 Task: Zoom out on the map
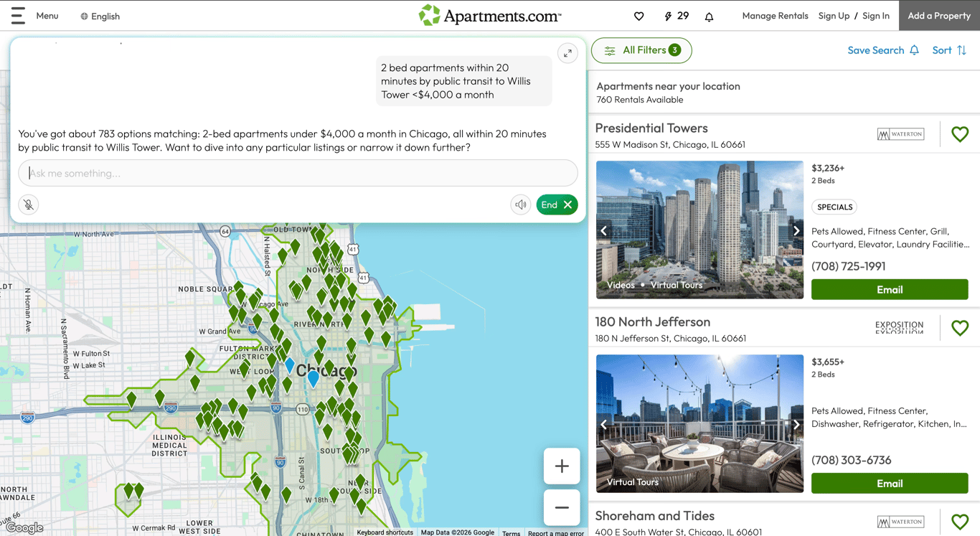562,507
